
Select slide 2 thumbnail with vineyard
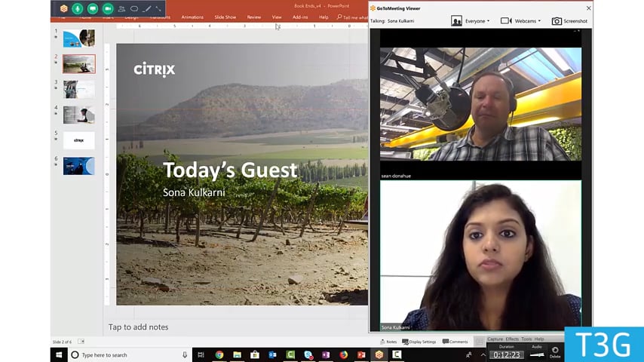79,63
